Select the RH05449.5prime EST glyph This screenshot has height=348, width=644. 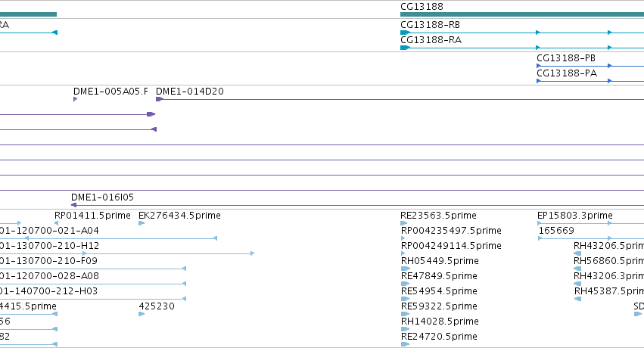(x=406, y=269)
